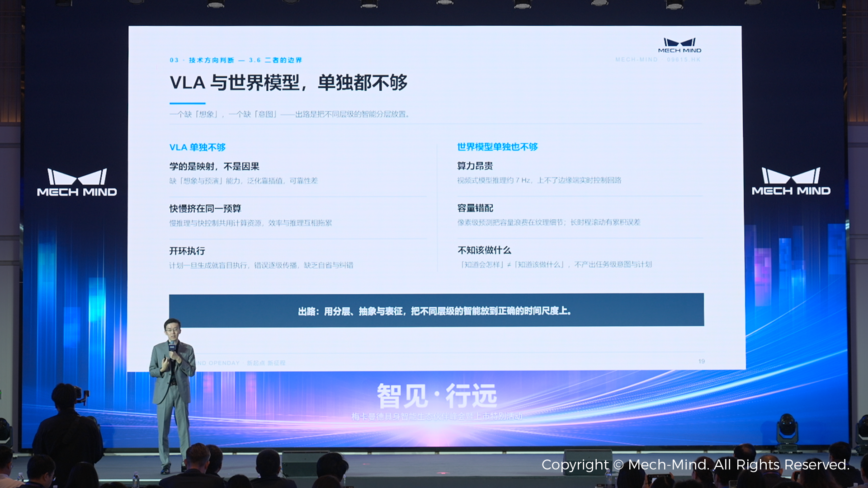Click the description '像素级预测把容量浪费在纹理细节'
This screenshot has width=868, height=488.
click(548, 222)
